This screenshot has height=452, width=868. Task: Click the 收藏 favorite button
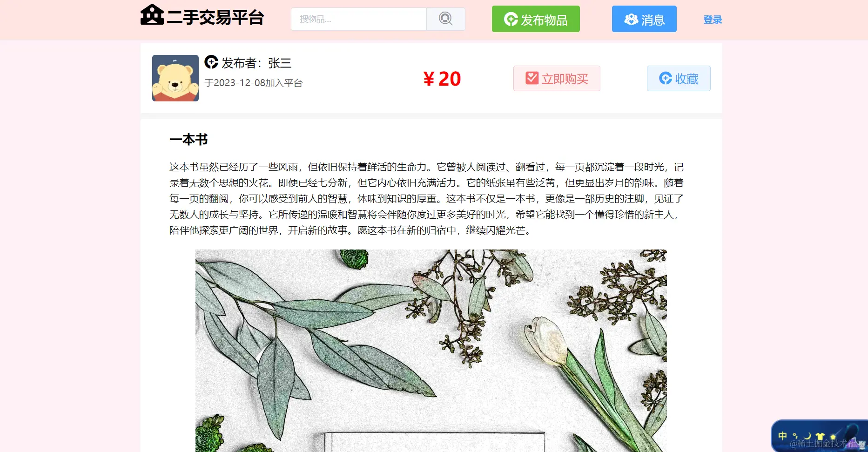click(679, 78)
